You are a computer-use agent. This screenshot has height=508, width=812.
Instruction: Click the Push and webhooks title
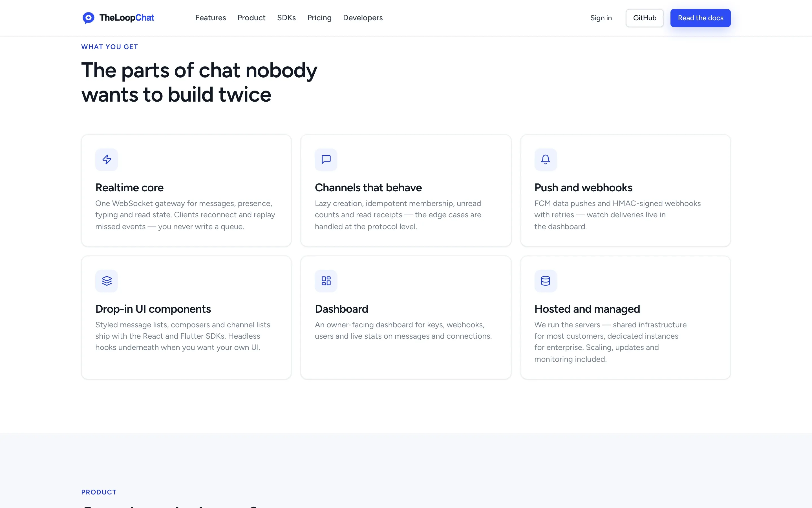click(583, 187)
